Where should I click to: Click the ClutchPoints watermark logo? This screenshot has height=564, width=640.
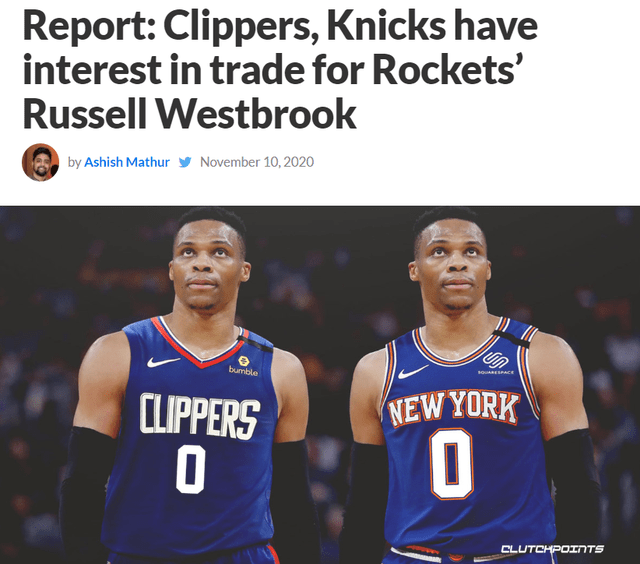pos(552,548)
